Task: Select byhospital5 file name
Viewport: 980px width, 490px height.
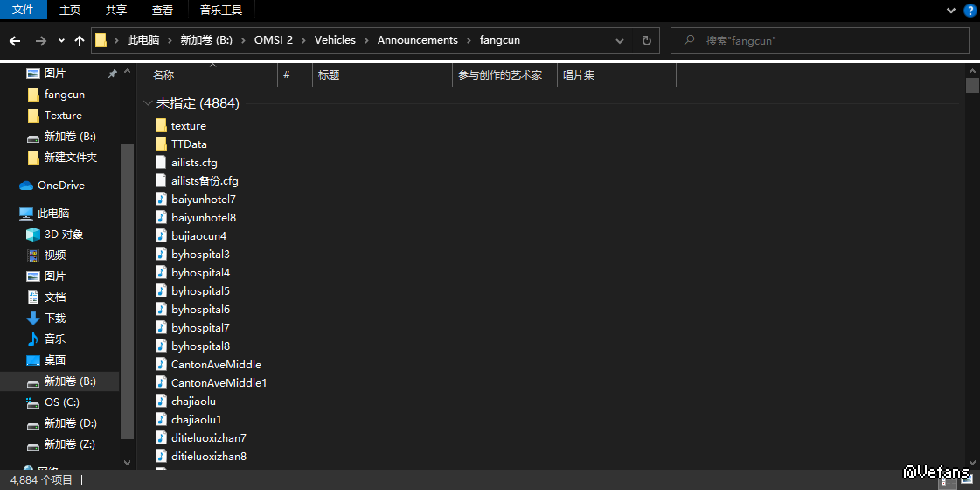Action: pos(200,291)
